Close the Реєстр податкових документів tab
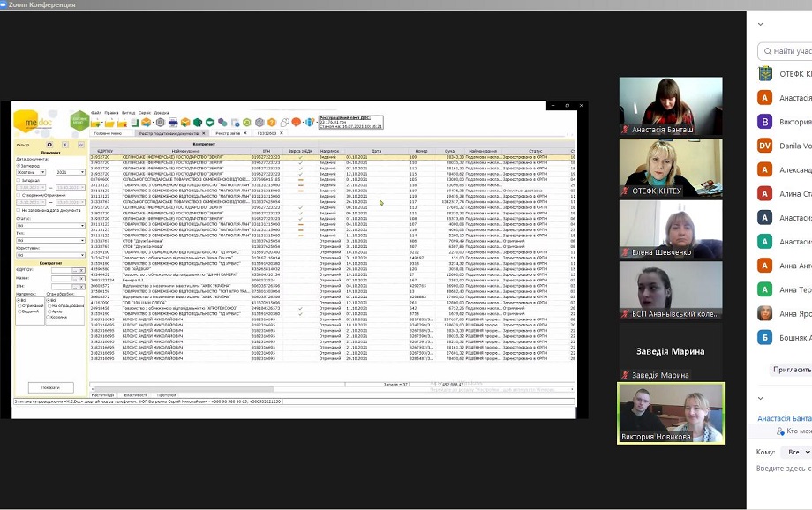This screenshot has height=510, width=812. tap(204, 133)
